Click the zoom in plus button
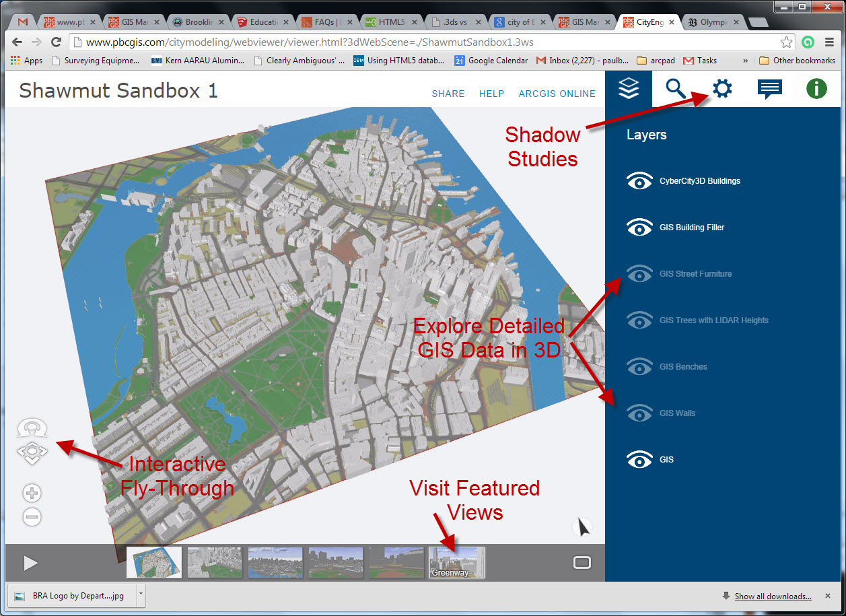The height and width of the screenshot is (616, 846). tap(32, 493)
